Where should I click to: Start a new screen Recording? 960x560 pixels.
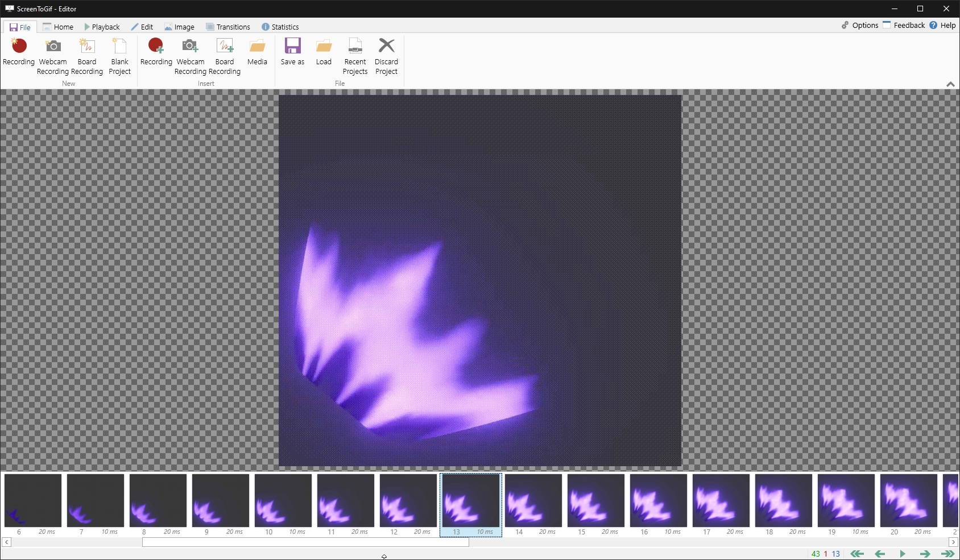tap(19, 53)
